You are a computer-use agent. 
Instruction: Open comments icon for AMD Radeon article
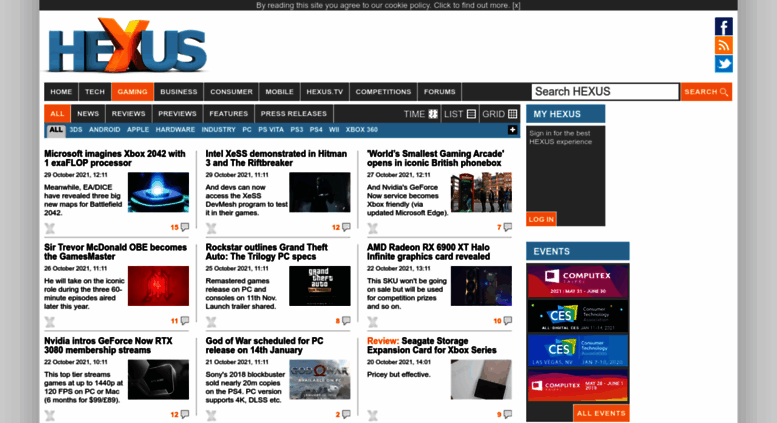tap(508, 320)
